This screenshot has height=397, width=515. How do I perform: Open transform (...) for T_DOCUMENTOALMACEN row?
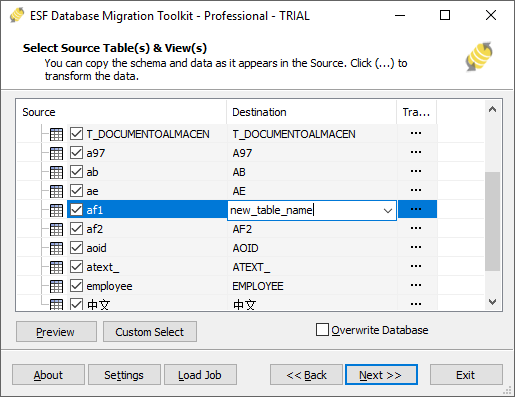coord(416,133)
